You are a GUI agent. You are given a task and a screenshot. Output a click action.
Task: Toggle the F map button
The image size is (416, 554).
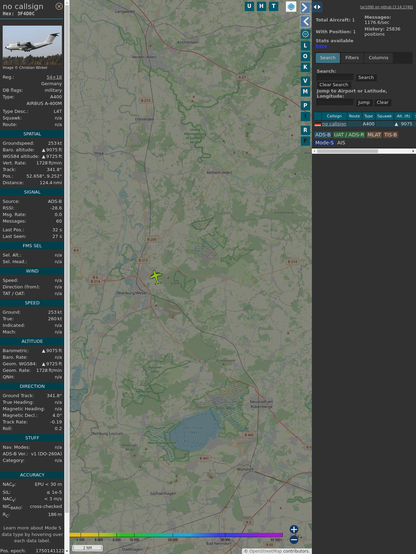(x=305, y=141)
